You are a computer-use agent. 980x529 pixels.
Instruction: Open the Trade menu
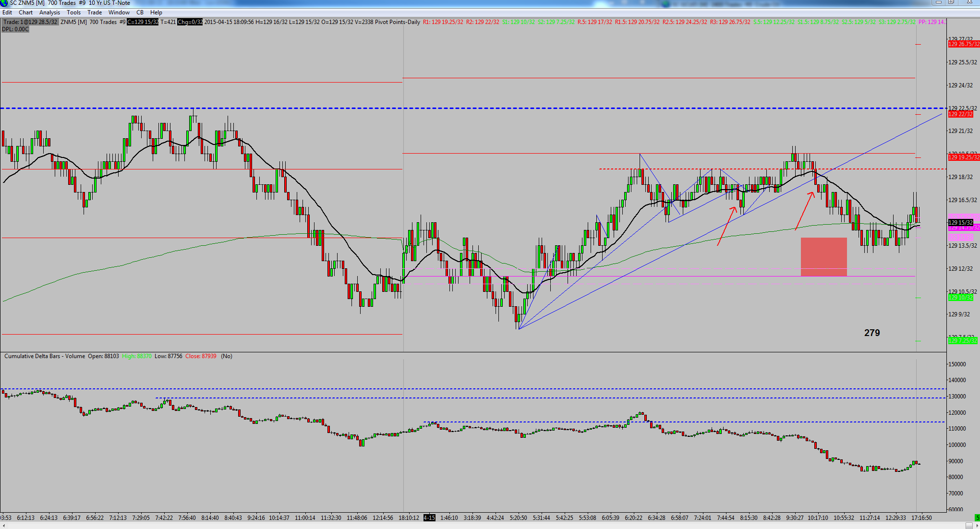[x=95, y=12]
